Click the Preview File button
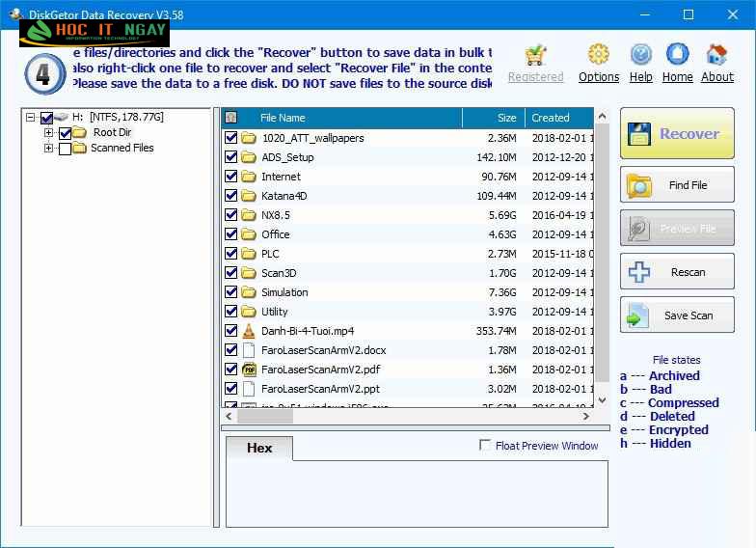Image resolution: width=756 pixels, height=548 pixels. click(677, 228)
